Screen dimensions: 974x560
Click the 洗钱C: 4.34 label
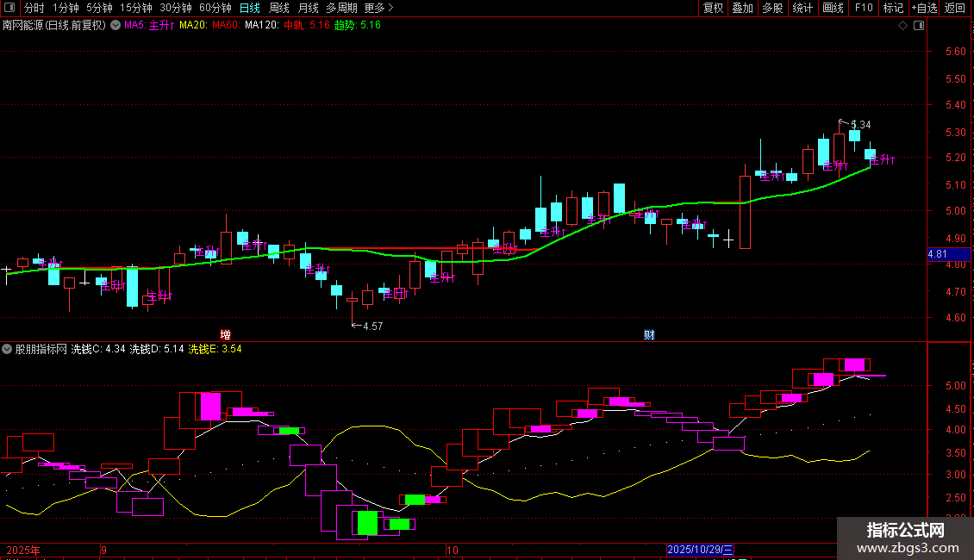(98, 349)
